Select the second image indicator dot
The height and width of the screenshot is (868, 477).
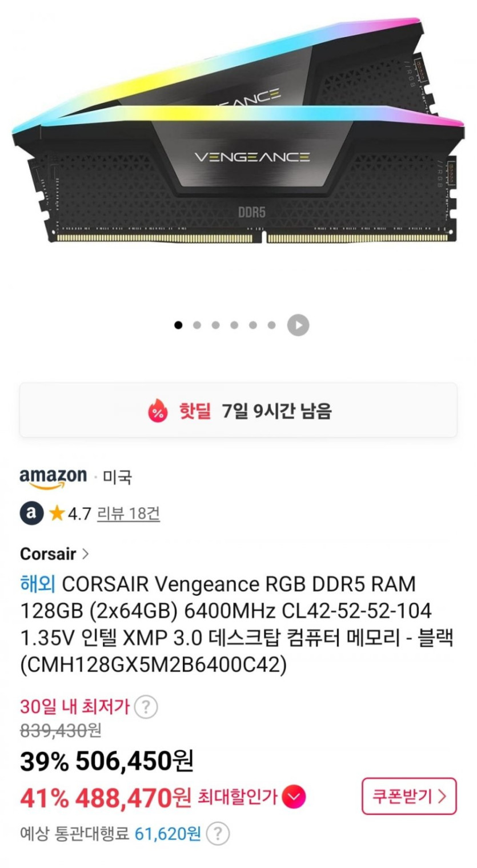tap(197, 325)
